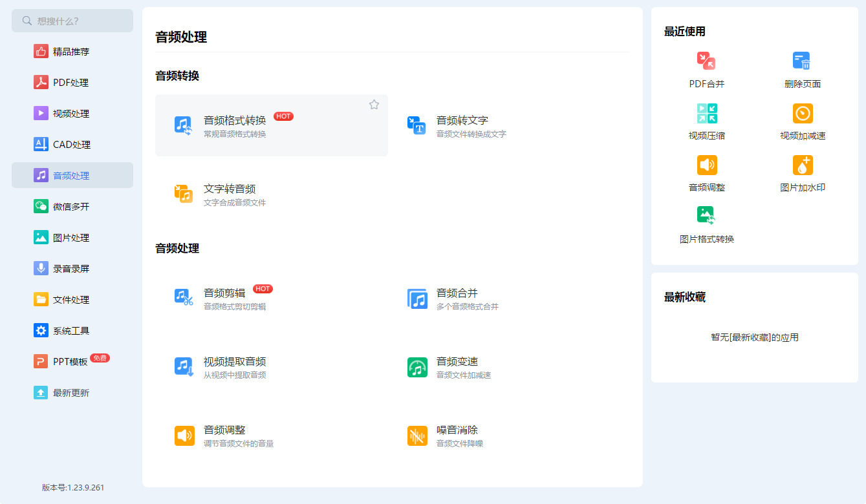Viewport: 866px width, 504px height.
Task: Open the 噪音消除 icon
Action: (417, 436)
